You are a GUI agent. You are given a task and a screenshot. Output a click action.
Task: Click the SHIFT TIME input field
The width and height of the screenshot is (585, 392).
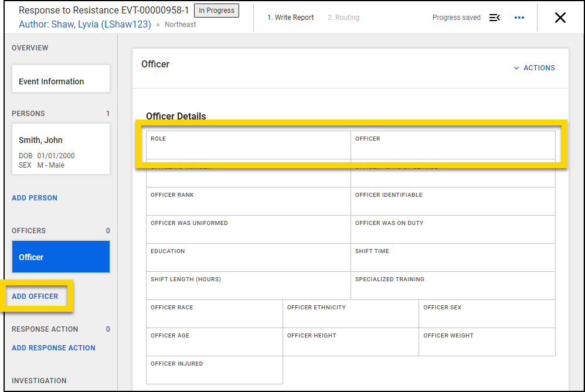point(451,258)
